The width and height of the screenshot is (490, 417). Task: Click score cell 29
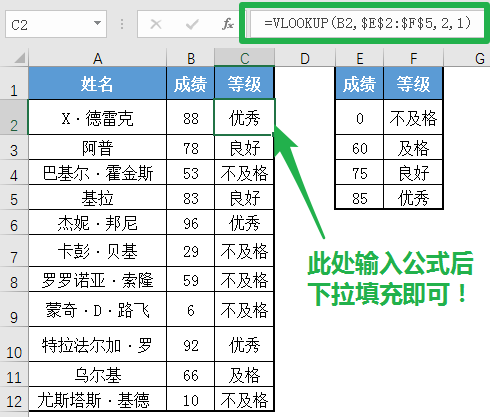pyautogui.click(x=190, y=250)
